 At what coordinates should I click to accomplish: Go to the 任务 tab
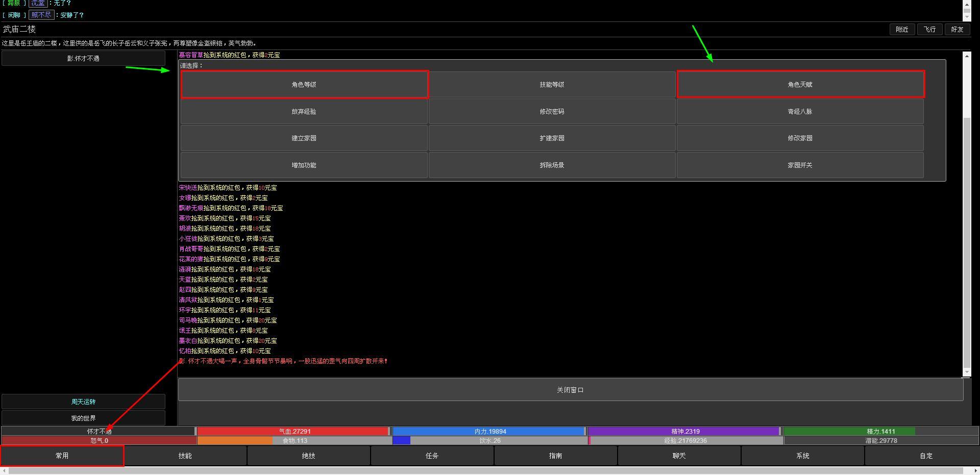pos(432,456)
